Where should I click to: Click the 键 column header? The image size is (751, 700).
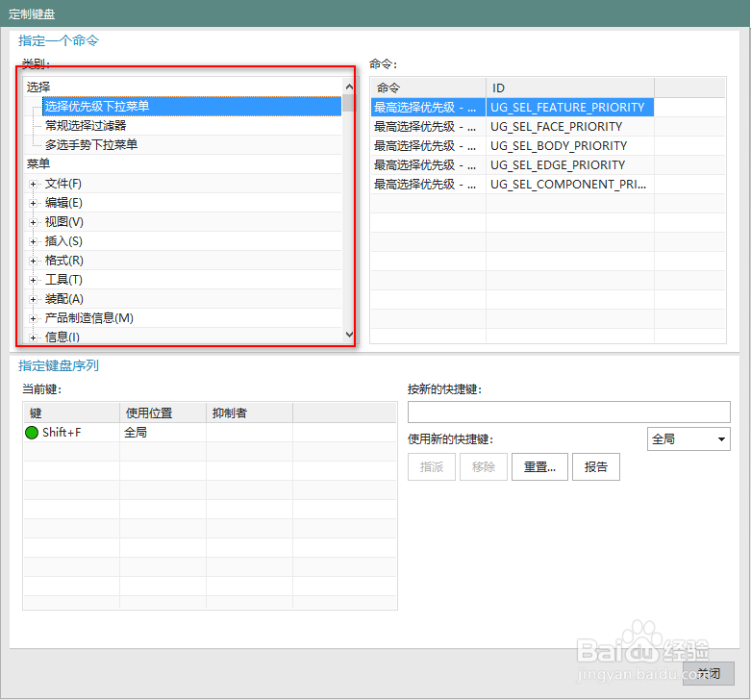[71, 412]
